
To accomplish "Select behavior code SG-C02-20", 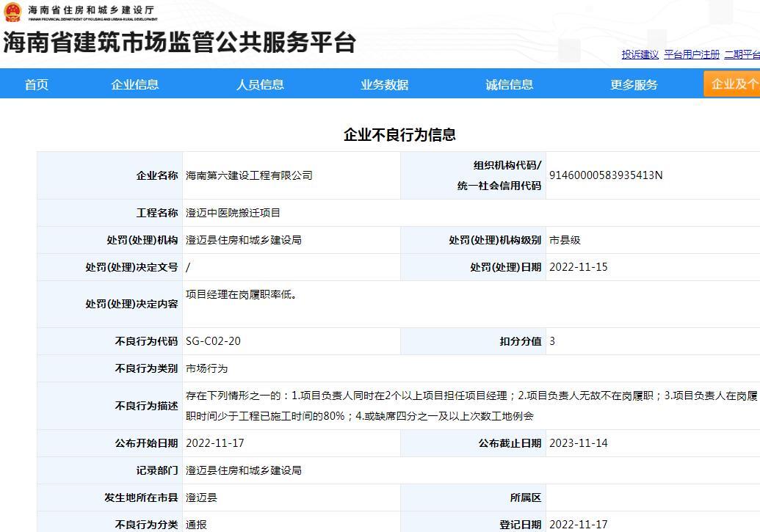I will 213,341.
